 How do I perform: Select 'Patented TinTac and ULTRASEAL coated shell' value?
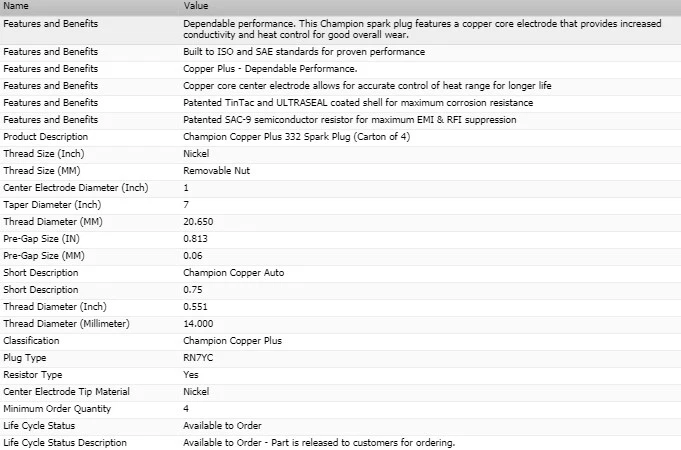[358, 103]
